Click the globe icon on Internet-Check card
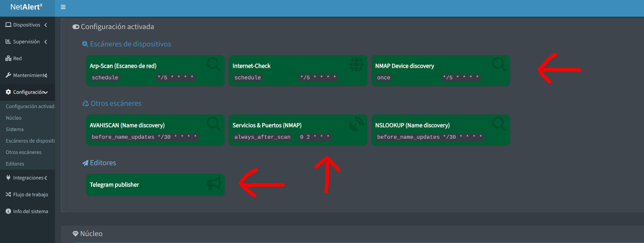This screenshot has height=243, width=644. 356,64
